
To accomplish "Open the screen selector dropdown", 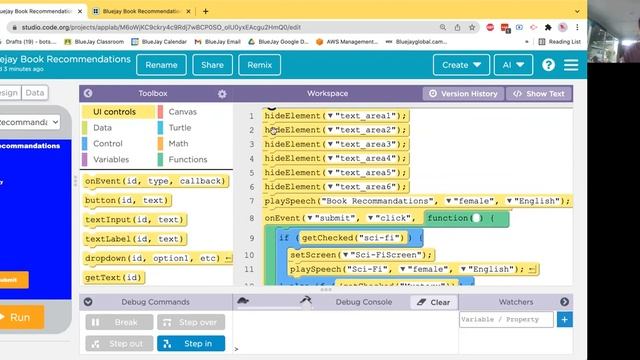I will pos(29,122).
